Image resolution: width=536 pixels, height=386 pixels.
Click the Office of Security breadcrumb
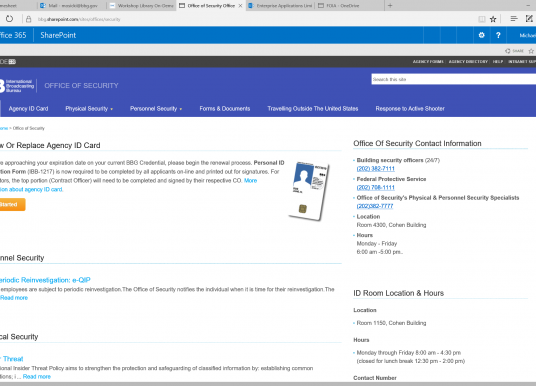[29, 128]
